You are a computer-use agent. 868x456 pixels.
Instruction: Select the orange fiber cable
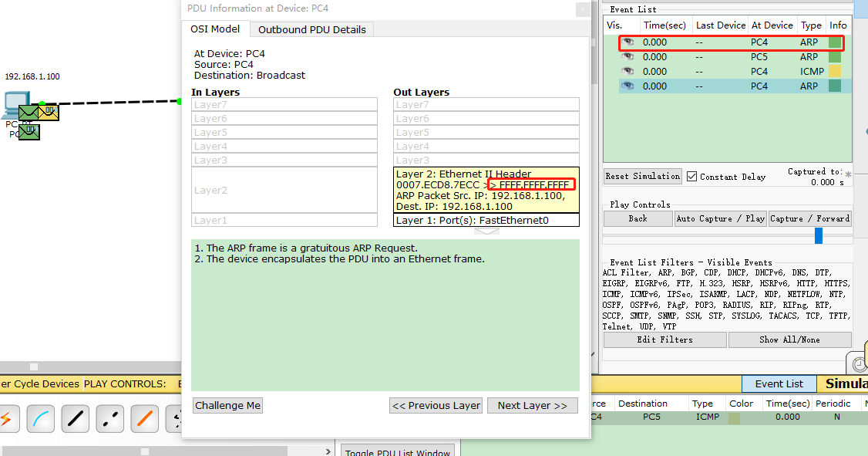click(x=145, y=419)
